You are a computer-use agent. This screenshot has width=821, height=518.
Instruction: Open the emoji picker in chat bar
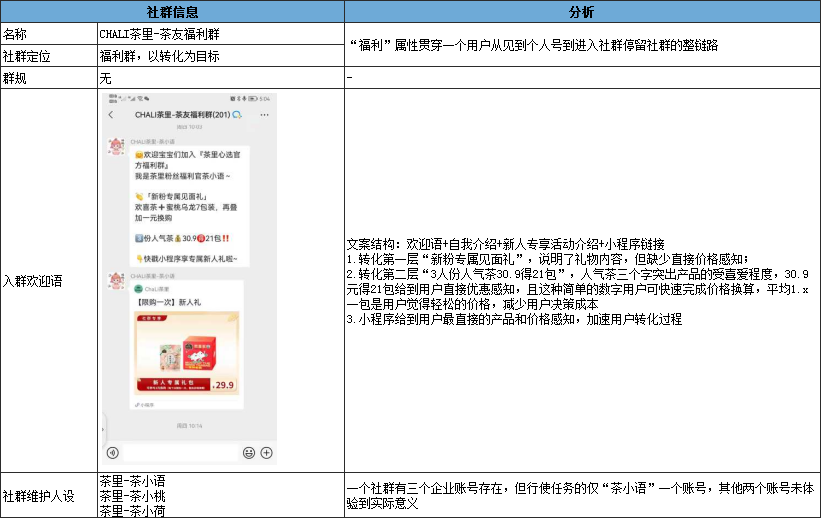[249, 452]
